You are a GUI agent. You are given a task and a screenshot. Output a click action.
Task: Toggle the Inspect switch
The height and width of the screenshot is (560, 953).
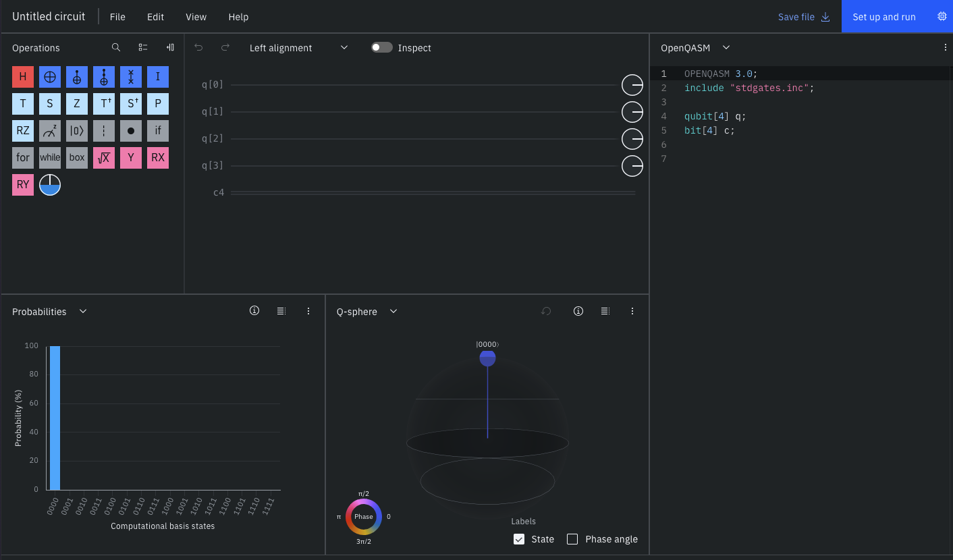tap(382, 48)
